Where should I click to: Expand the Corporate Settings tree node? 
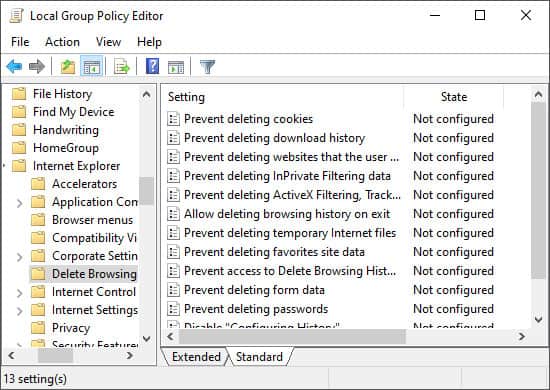tap(20, 257)
